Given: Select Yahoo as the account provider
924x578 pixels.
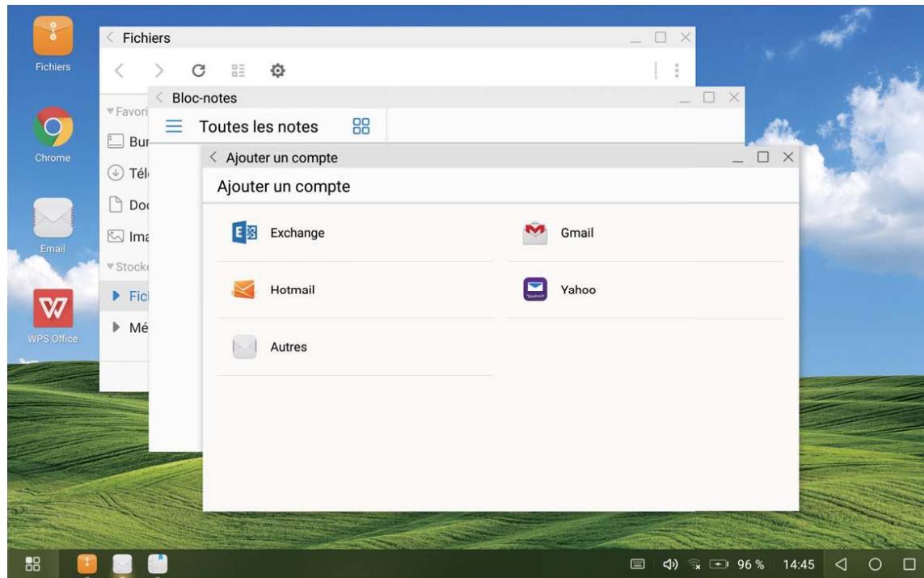Looking at the screenshot, I should point(646,290).
